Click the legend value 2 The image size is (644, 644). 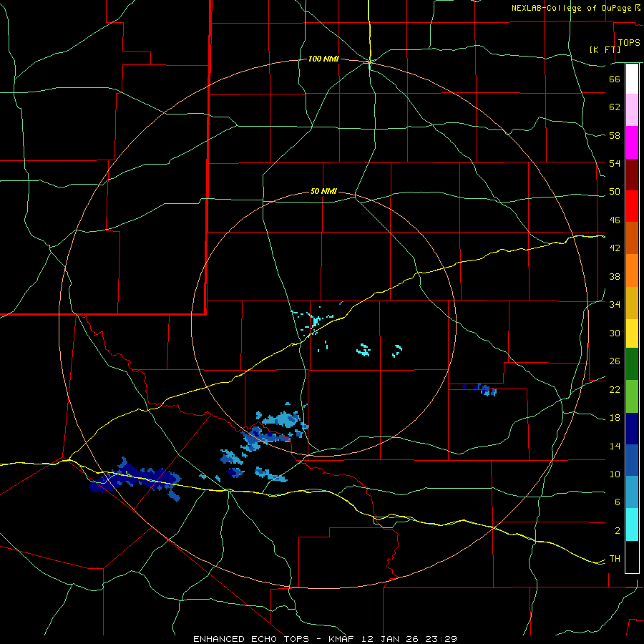618,531
